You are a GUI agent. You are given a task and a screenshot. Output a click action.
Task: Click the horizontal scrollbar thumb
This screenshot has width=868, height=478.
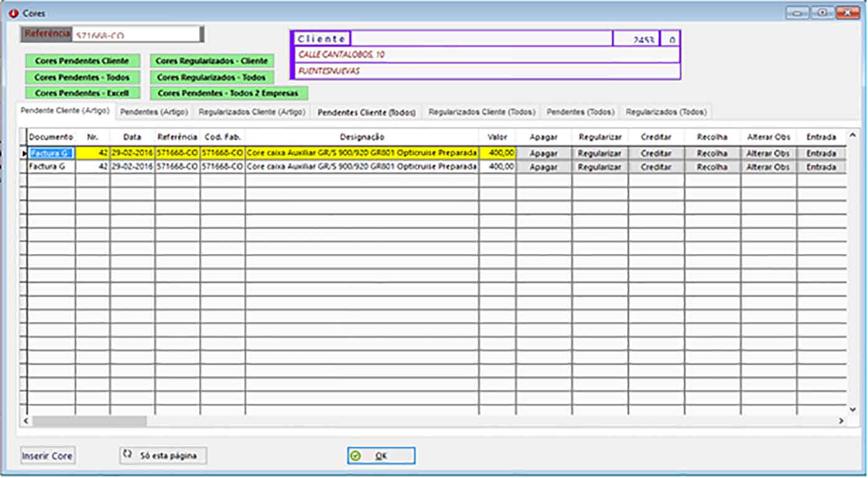90,421
